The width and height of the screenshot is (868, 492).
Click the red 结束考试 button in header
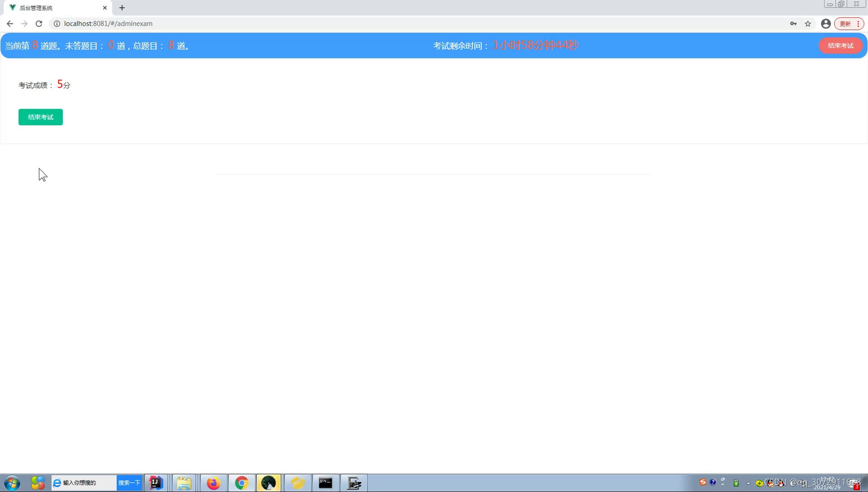point(840,46)
